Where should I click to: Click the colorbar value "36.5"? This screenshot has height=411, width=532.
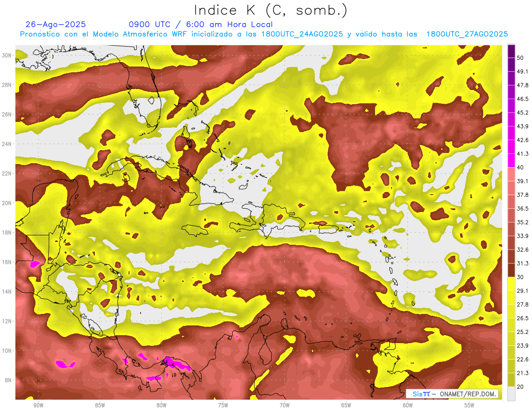[x=523, y=208]
